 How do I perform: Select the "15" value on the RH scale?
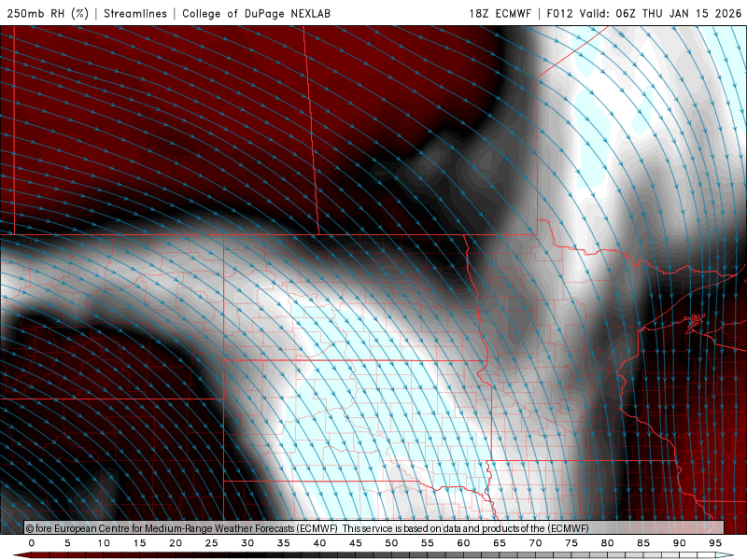pos(139,543)
